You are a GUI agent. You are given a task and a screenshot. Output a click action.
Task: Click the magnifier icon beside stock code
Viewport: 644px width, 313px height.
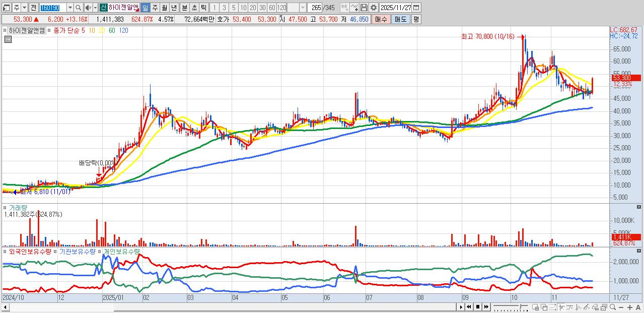coord(79,8)
